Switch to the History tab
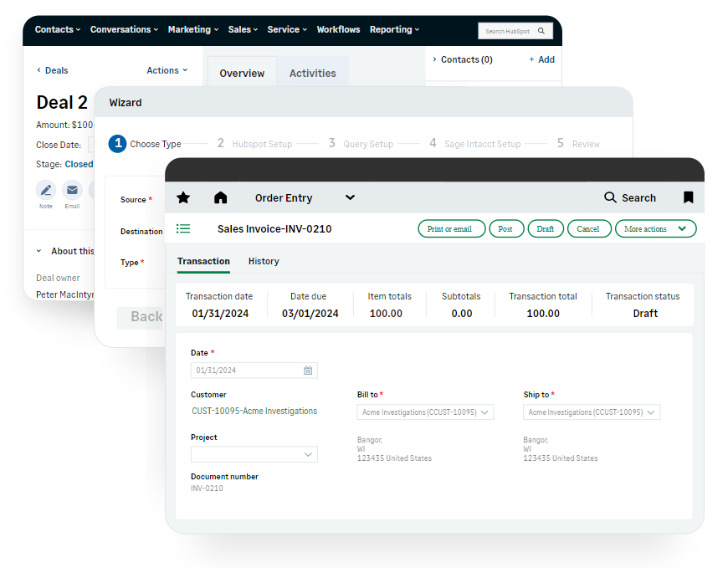Image resolution: width=728 pixels, height=568 pixels. [264, 261]
